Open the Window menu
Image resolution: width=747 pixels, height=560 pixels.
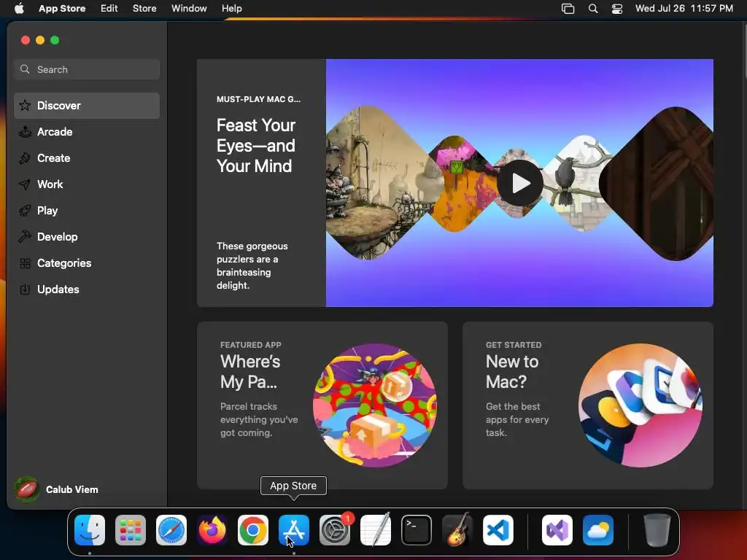point(189,9)
